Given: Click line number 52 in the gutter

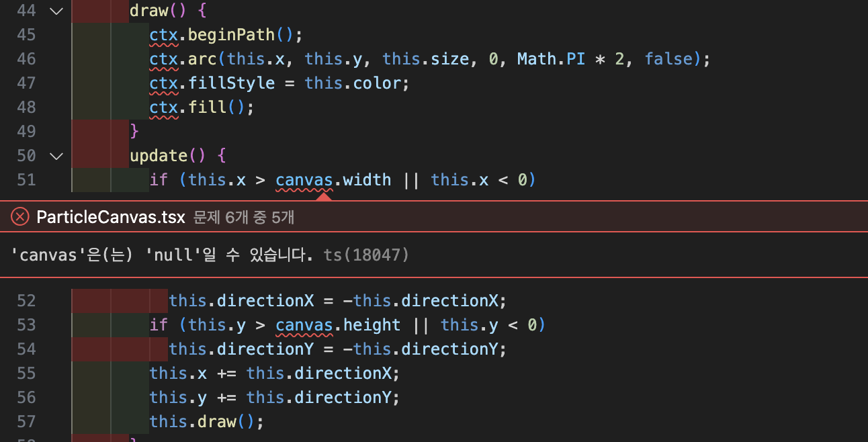Looking at the screenshot, I should (26, 301).
